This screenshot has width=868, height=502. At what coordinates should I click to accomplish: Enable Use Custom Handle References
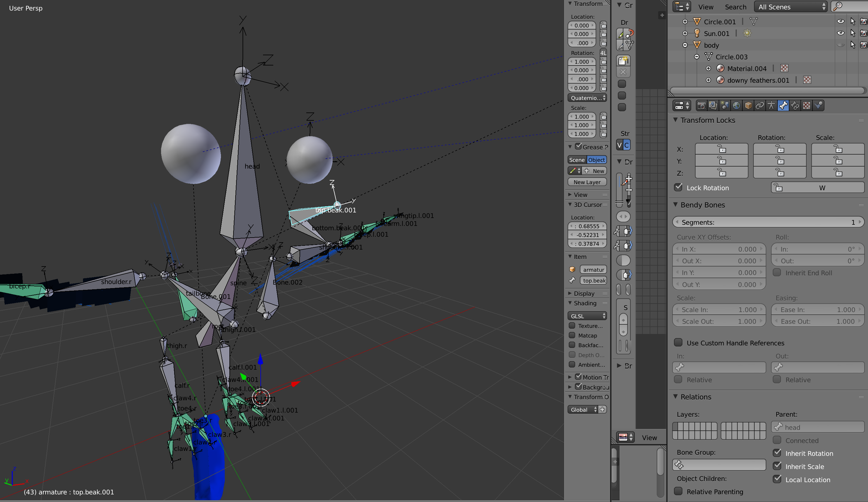(x=678, y=342)
